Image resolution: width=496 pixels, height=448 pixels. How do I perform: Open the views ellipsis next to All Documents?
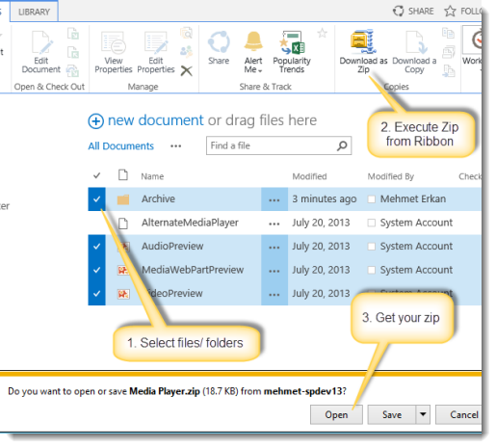point(175,146)
